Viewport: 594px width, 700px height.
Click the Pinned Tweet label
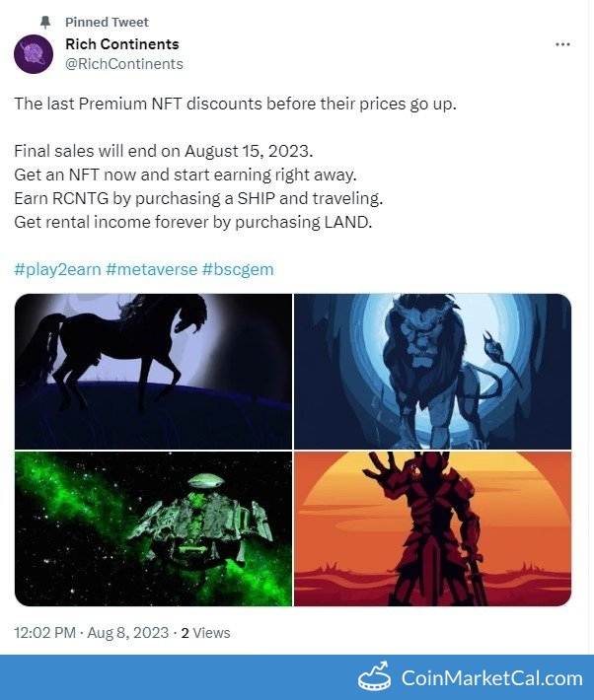[107, 22]
